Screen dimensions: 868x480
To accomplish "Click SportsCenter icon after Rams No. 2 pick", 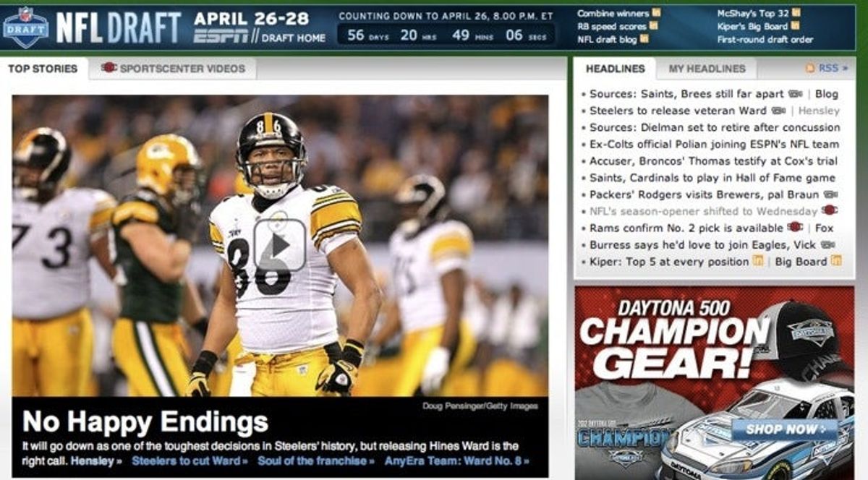I will tap(795, 227).
